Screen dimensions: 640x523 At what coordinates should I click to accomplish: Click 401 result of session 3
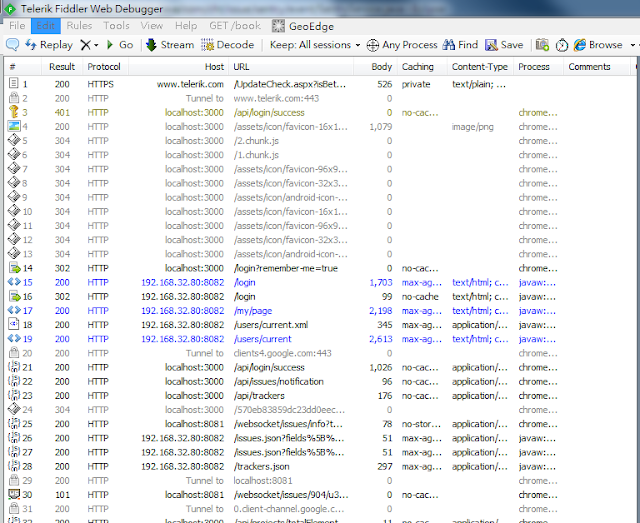point(62,113)
